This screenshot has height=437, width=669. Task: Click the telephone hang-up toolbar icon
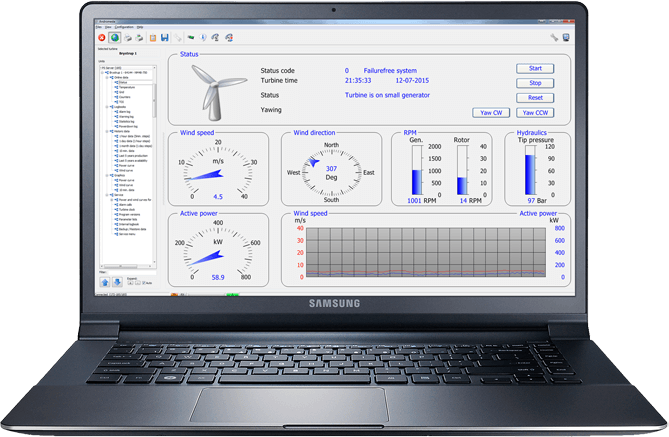[229, 38]
